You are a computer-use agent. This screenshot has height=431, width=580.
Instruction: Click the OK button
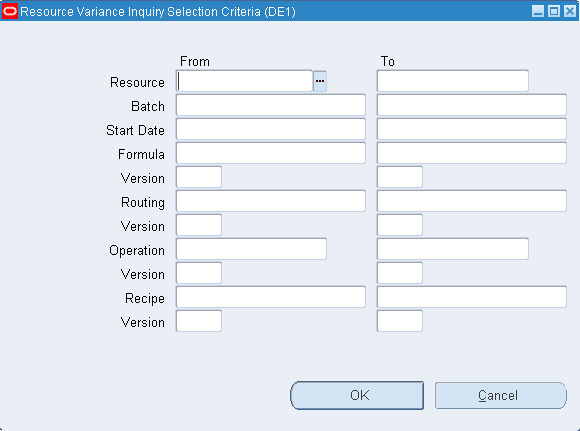357,395
